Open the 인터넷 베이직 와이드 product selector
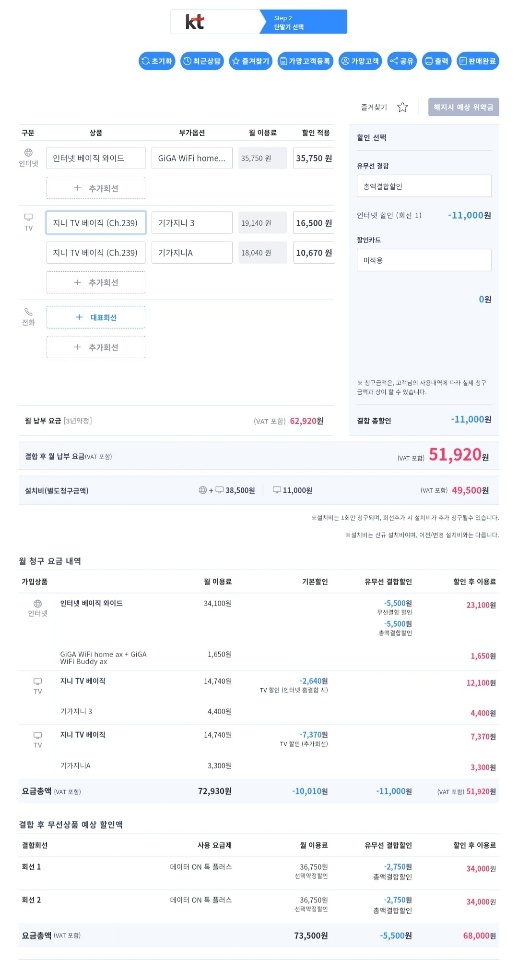 tap(96, 158)
